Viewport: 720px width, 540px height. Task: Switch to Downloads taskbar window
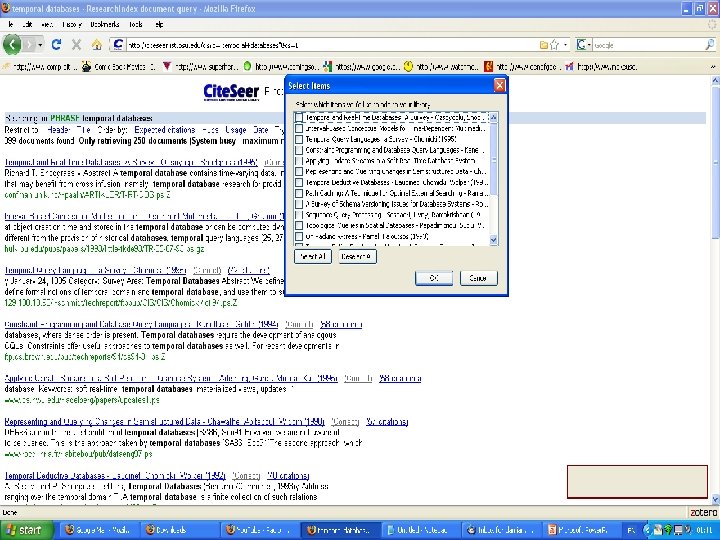(179, 530)
